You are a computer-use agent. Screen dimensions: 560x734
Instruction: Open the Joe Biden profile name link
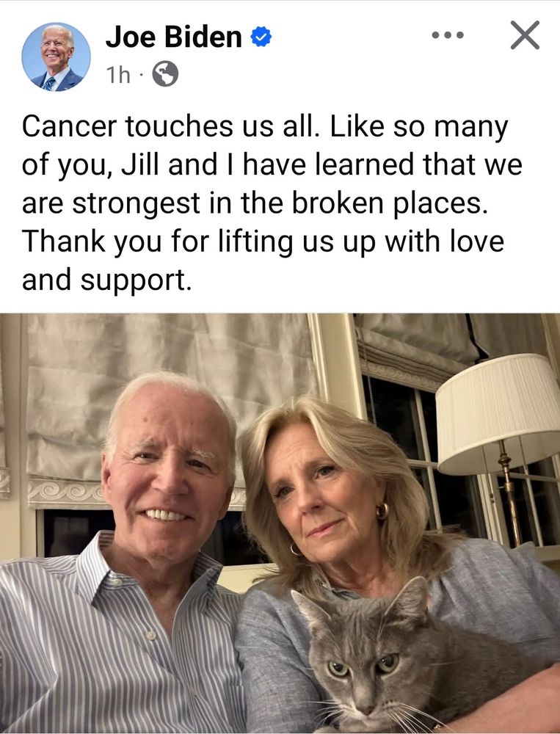point(174,37)
